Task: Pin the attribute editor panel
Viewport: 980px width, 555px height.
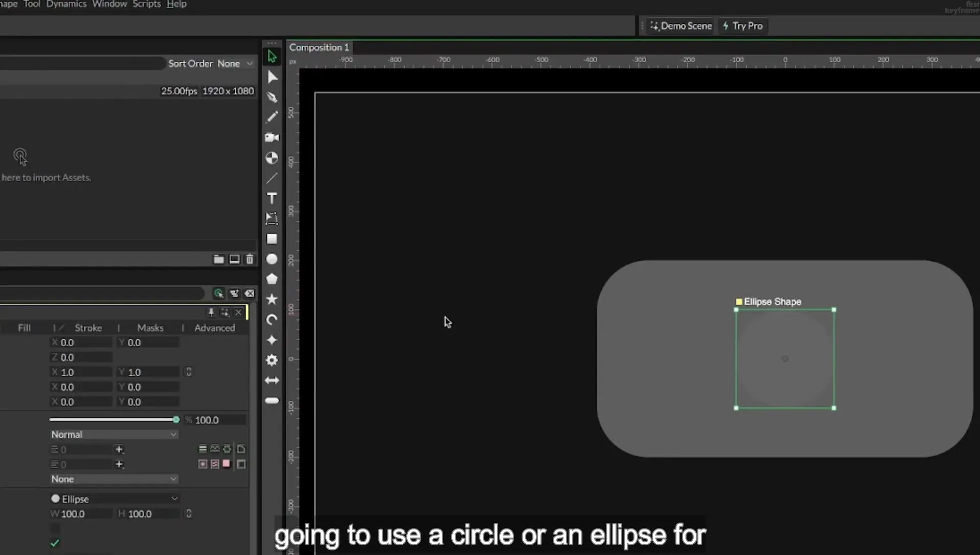Action: (211, 312)
